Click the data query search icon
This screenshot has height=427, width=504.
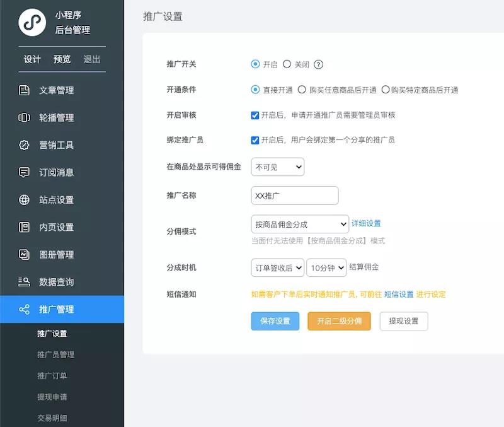coord(25,282)
